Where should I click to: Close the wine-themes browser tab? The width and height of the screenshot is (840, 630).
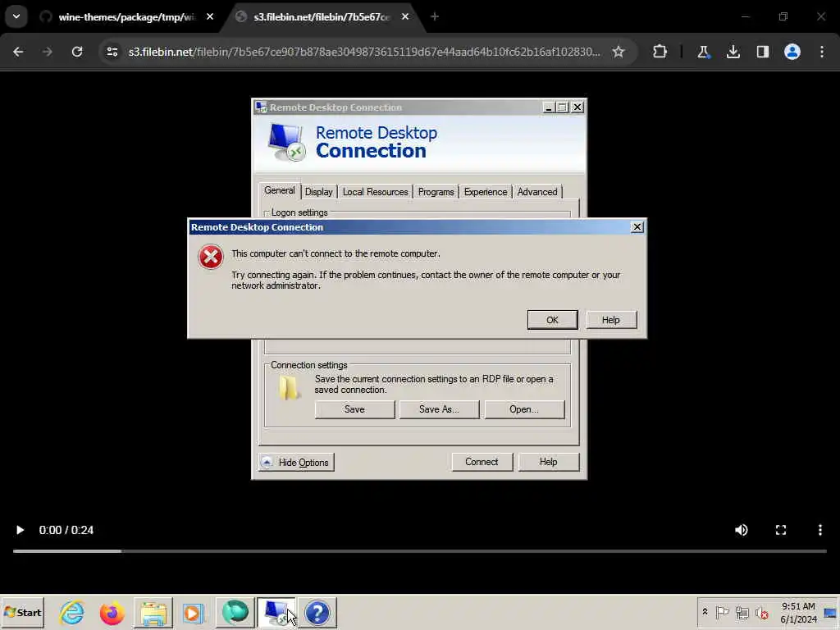point(210,16)
